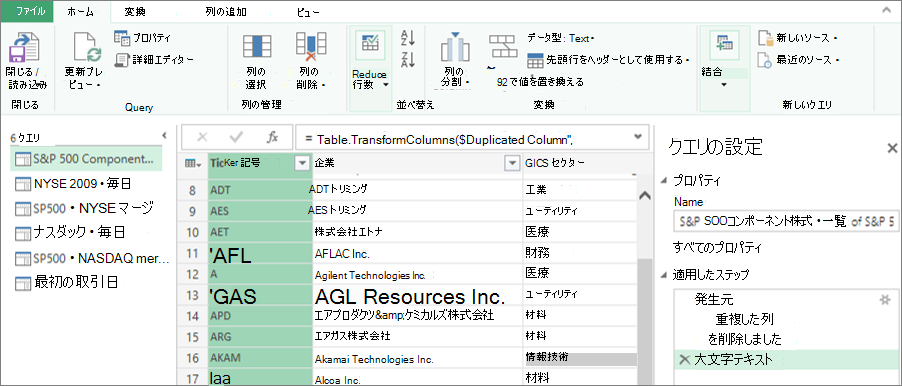Open the Data Type: Text (データ型) dropdown

click(560, 38)
